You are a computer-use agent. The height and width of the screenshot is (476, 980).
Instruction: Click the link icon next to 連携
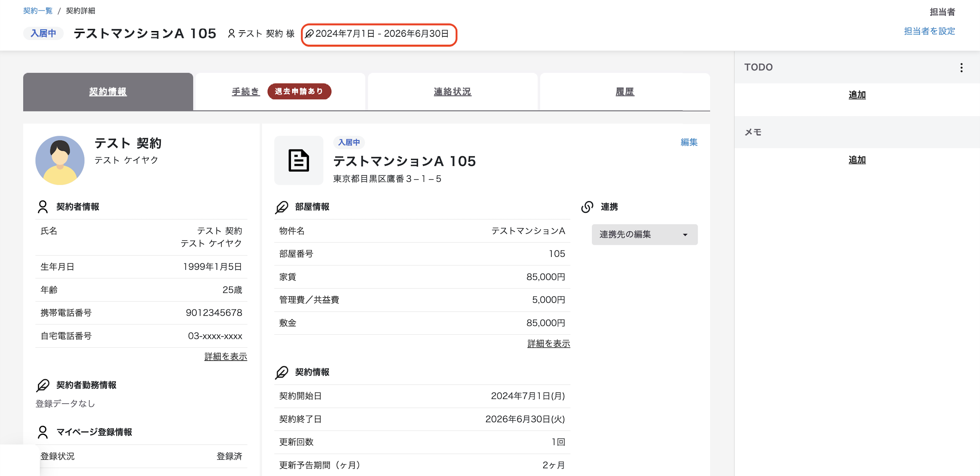click(x=587, y=207)
